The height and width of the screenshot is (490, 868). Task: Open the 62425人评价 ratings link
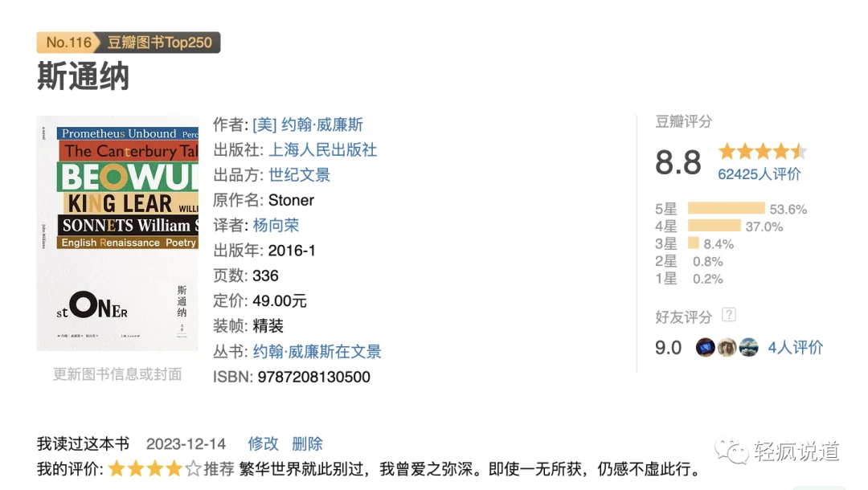pos(759,174)
